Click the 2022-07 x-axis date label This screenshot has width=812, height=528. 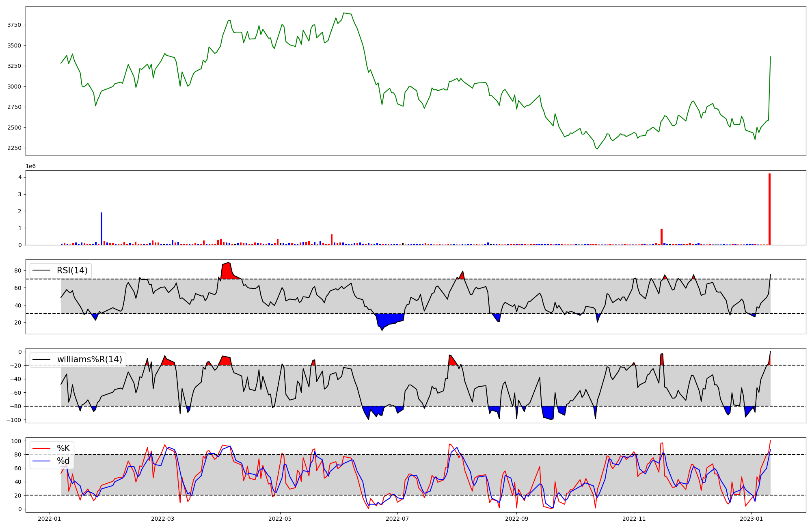point(397,519)
